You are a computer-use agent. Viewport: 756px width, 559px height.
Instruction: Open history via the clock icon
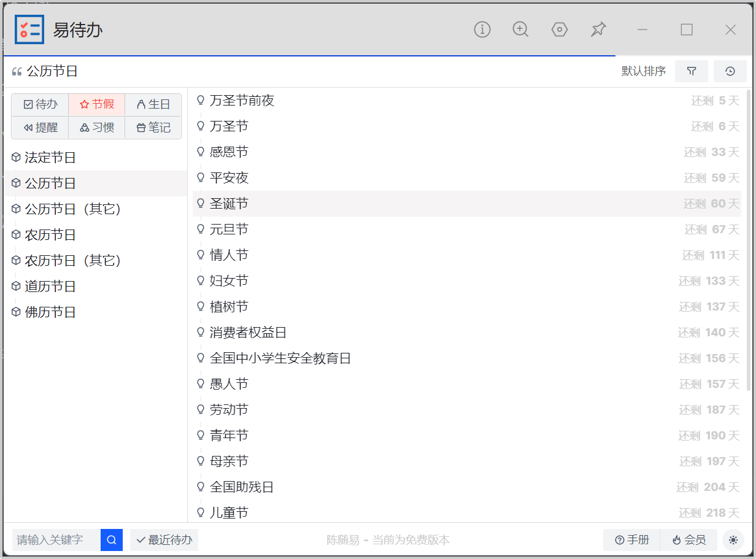coord(730,71)
